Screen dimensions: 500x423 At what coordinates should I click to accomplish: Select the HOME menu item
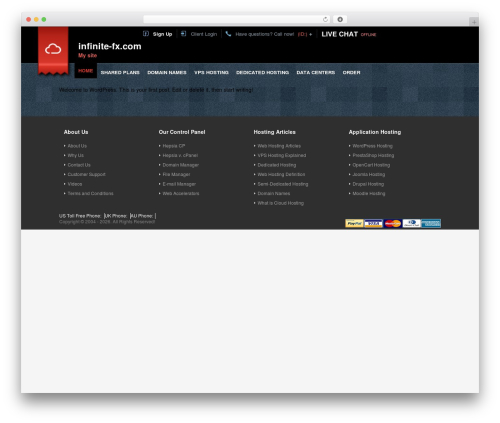point(85,71)
